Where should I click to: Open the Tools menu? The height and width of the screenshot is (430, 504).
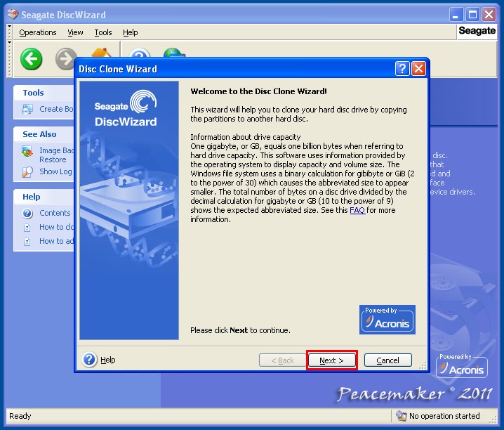pyautogui.click(x=103, y=32)
